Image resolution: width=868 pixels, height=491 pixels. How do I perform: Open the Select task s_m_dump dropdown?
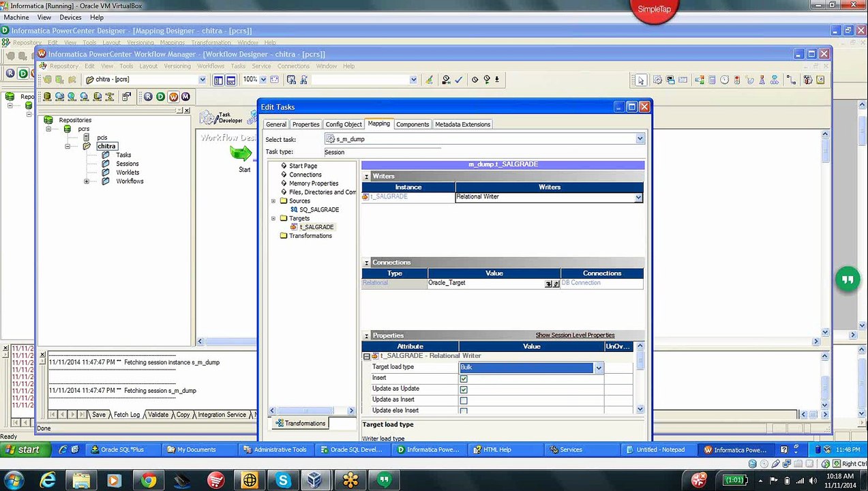click(640, 139)
